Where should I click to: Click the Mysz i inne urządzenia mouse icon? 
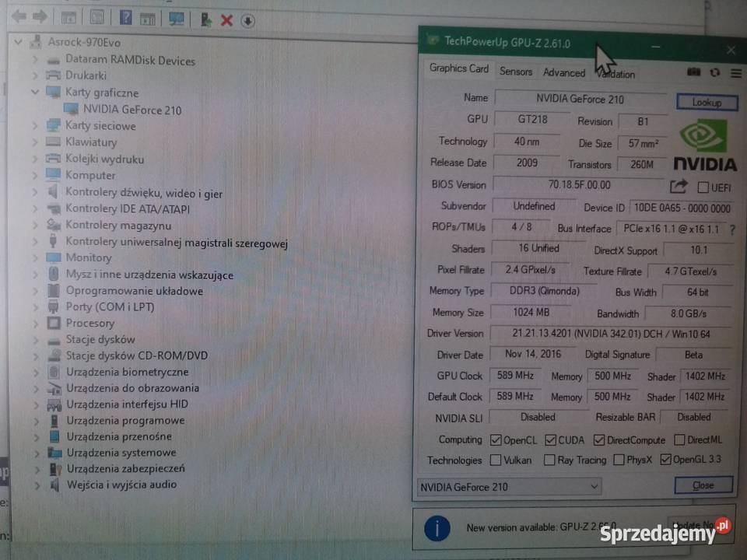click(x=54, y=275)
